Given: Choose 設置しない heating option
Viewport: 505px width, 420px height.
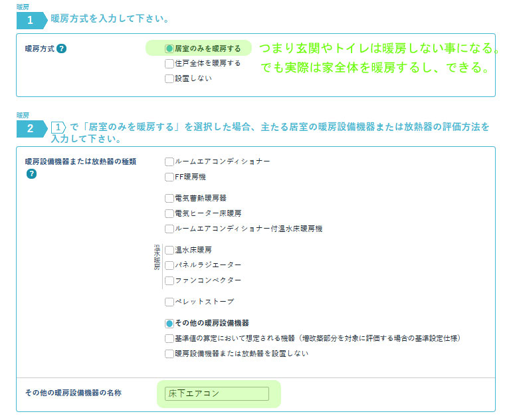Looking at the screenshot, I should pos(169,78).
